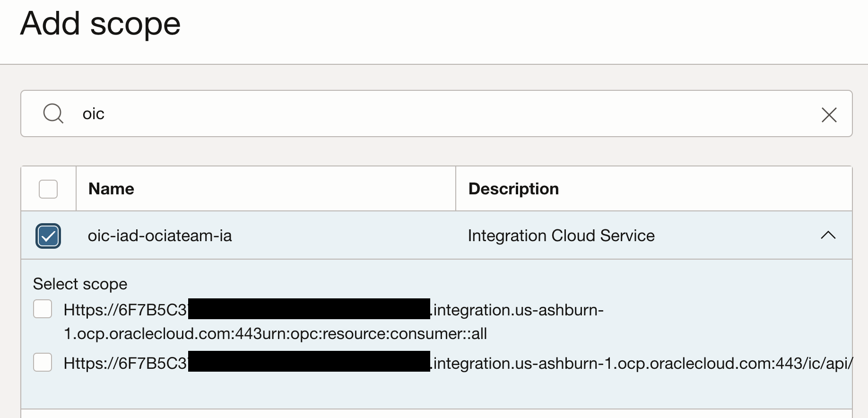This screenshot has width=868, height=418.
Task: Click the blacked-out part of first scope URL
Action: (309, 309)
